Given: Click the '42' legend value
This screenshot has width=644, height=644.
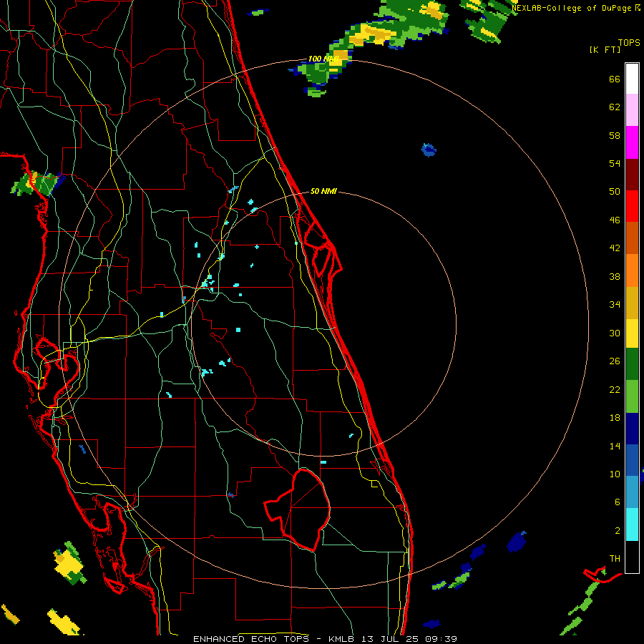Looking at the screenshot, I should (615, 248).
